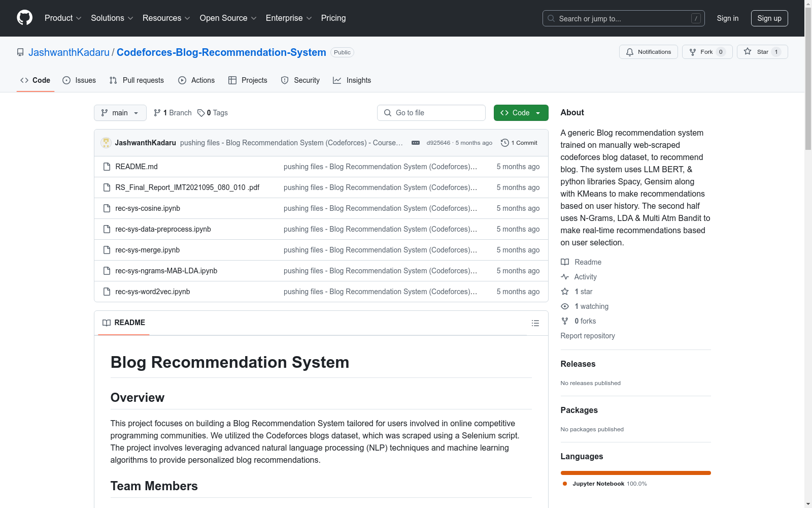Viewport: 812px width, 508px height.
Task: Switch to the Projects tab
Action: click(x=248, y=80)
